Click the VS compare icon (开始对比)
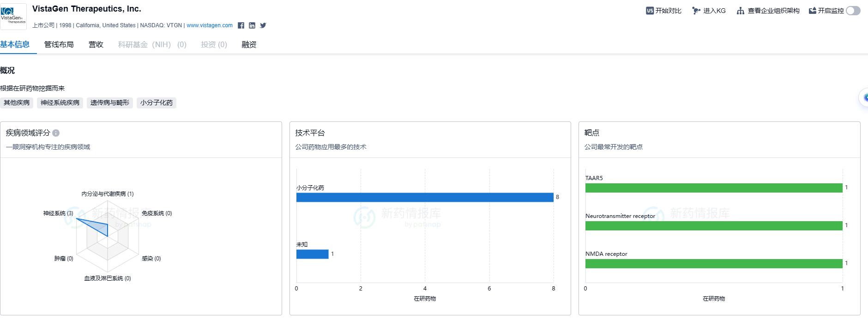 pyautogui.click(x=650, y=11)
